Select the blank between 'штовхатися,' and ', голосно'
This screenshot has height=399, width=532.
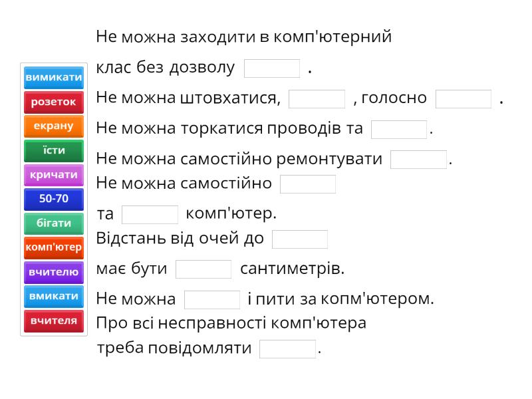pos(317,99)
